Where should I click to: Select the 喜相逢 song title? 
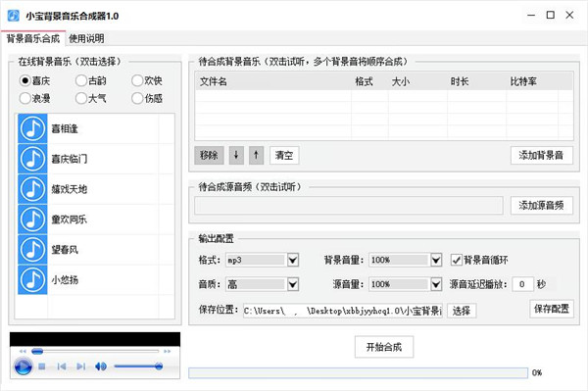(65, 129)
